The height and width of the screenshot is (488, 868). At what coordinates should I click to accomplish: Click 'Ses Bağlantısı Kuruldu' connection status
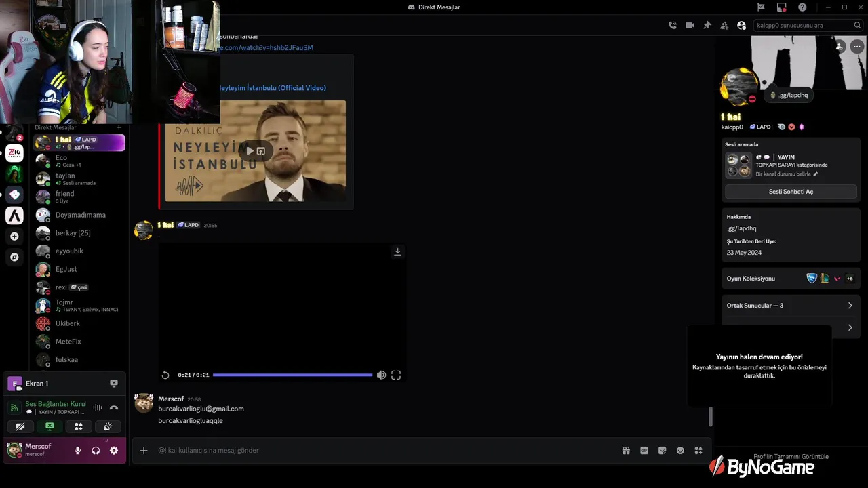[x=56, y=404]
